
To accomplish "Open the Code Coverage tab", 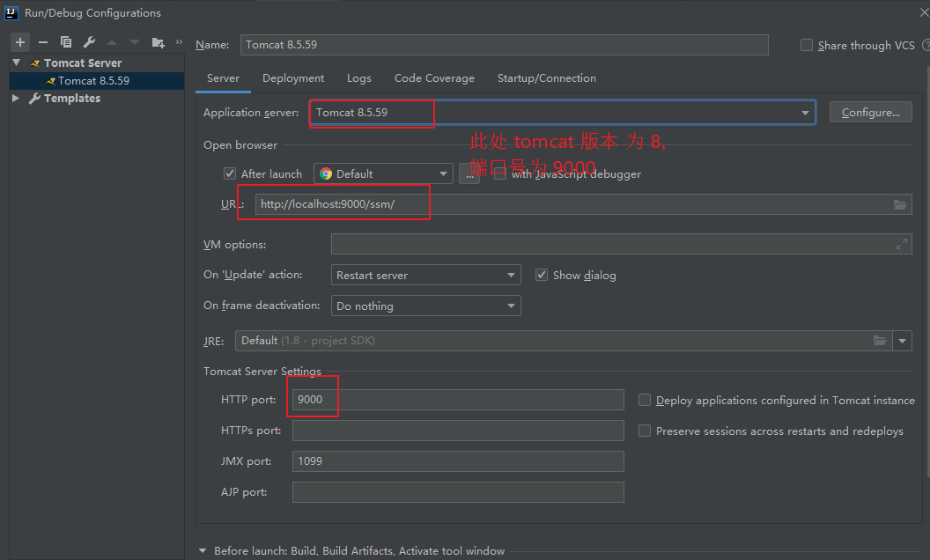I will [x=434, y=78].
